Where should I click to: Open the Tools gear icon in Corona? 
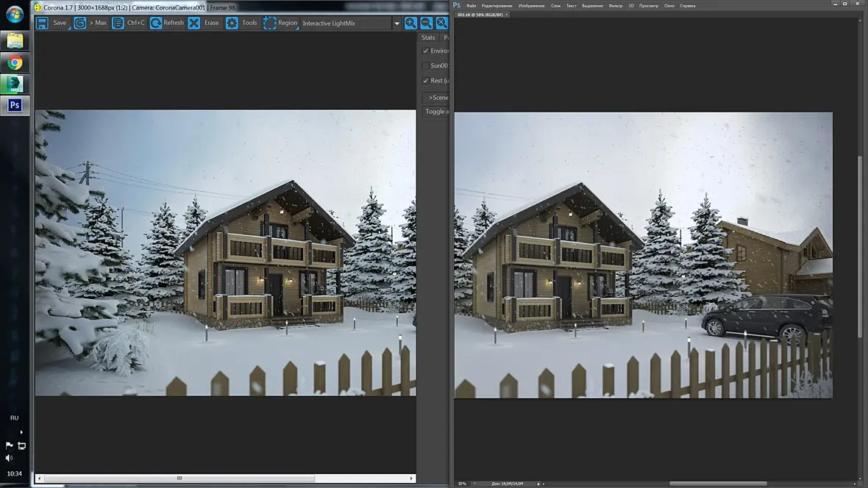232,23
